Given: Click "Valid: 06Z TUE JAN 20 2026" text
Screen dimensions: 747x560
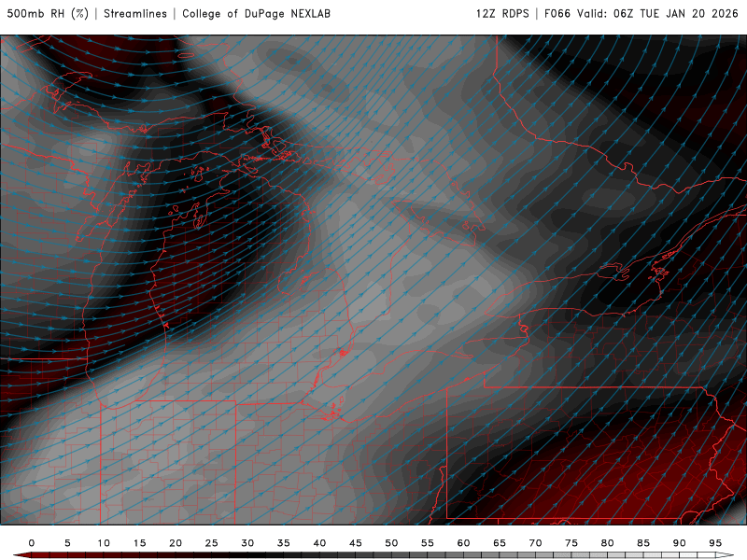Looking at the screenshot, I should click(657, 13).
